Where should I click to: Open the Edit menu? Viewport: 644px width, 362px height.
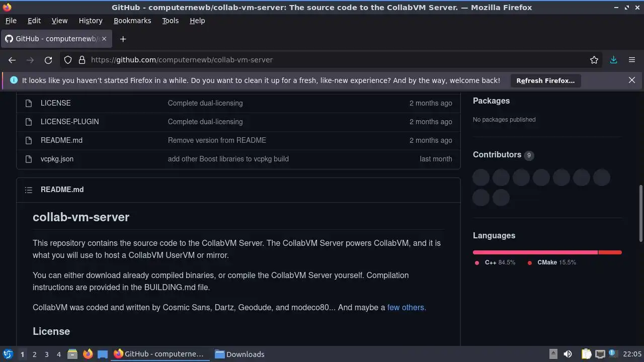tap(34, 21)
